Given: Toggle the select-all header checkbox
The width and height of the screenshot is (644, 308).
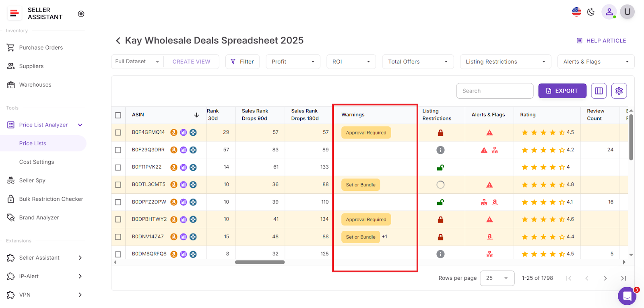Looking at the screenshot, I should pyautogui.click(x=118, y=115).
